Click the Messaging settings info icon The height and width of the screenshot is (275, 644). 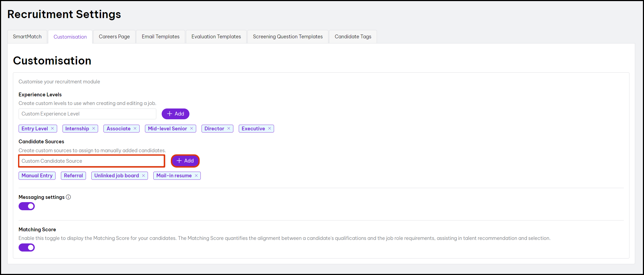pos(68,197)
